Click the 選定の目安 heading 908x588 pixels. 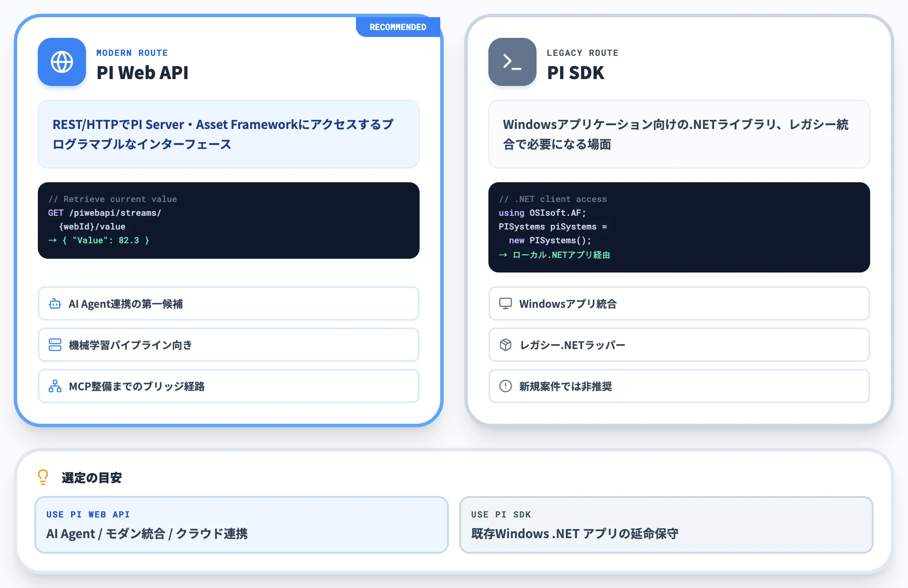pos(92,478)
